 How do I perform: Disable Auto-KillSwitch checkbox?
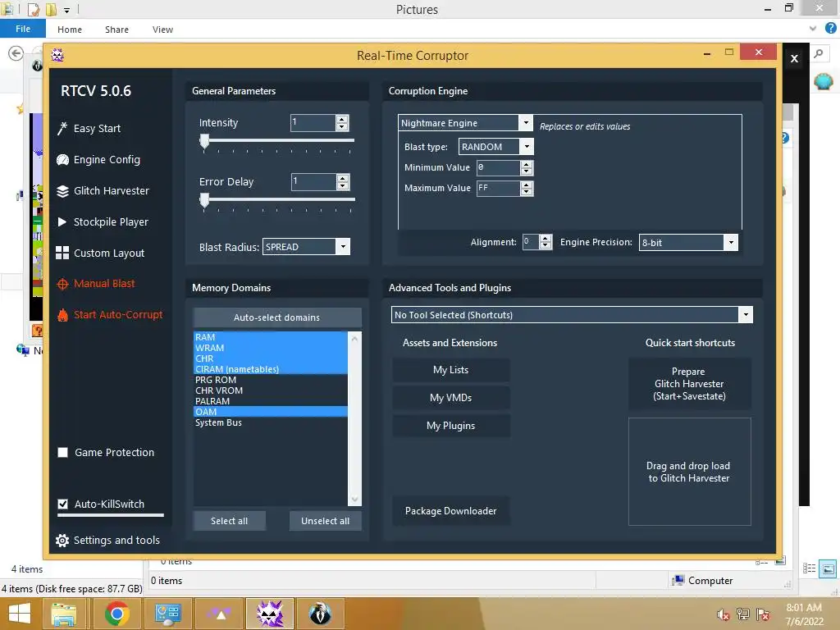click(62, 504)
